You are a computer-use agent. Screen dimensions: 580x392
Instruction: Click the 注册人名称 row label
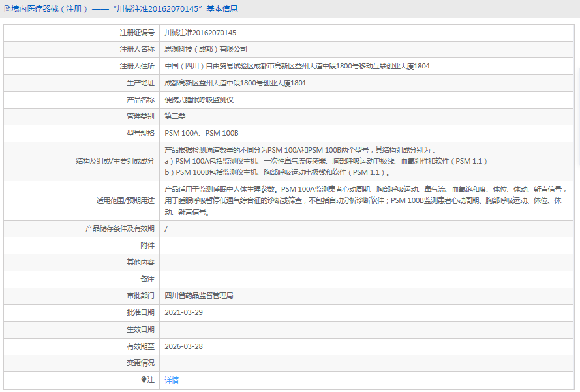137,49
